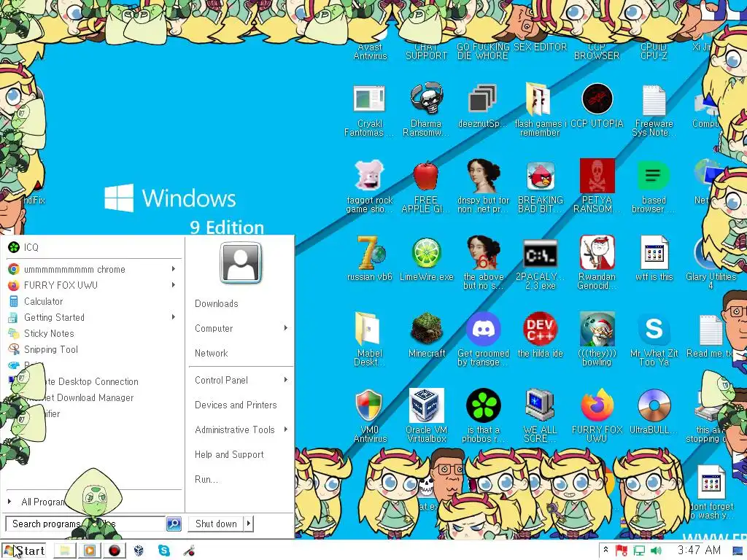Expand the Administrative Tools submenu arrow

(x=286, y=429)
